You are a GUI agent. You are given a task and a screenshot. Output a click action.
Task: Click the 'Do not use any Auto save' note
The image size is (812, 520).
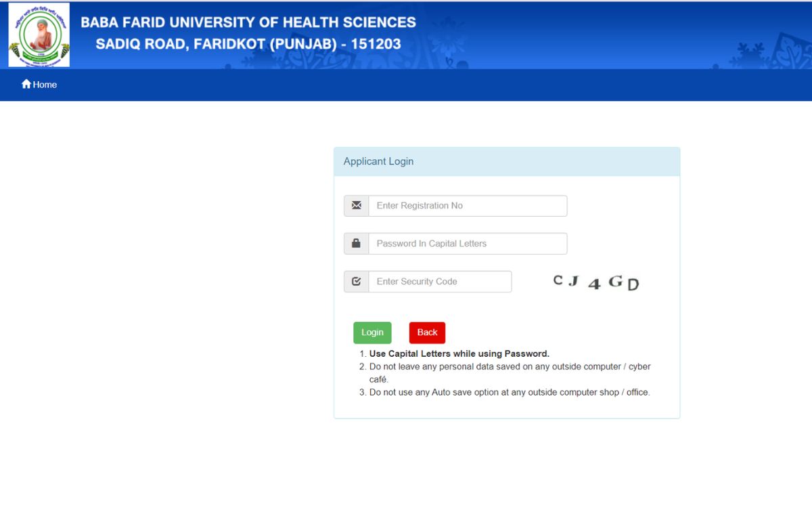[x=510, y=392]
